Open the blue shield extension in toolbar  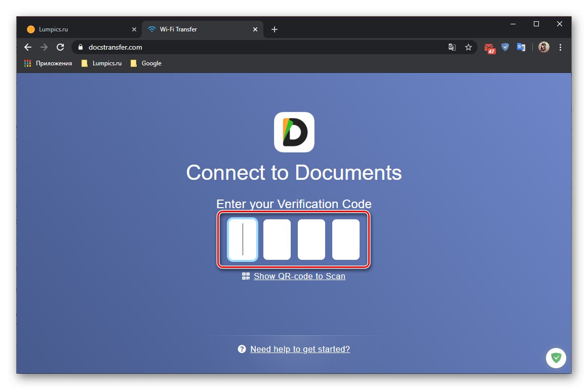505,47
